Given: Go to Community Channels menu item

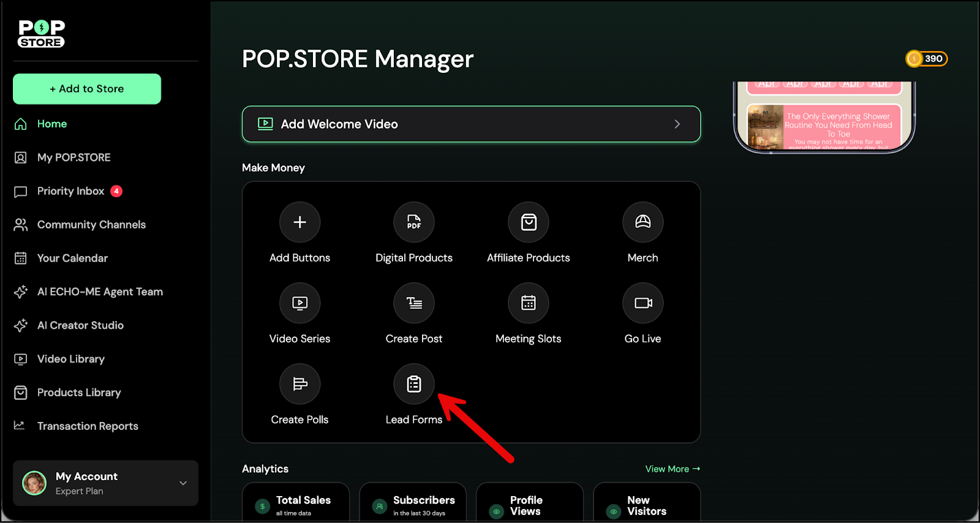Looking at the screenshot, I should [x=91, y=225].
